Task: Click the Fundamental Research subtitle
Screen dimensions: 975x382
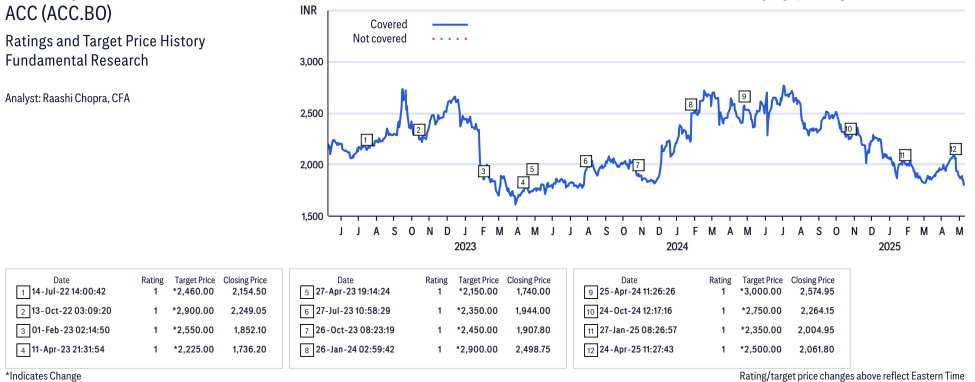Action: (76, 60)
